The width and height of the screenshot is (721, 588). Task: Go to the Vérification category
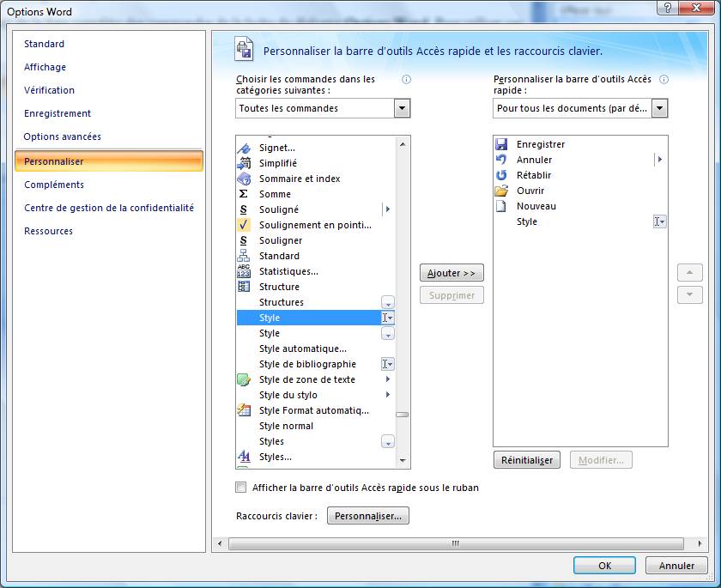pos(49,90)
